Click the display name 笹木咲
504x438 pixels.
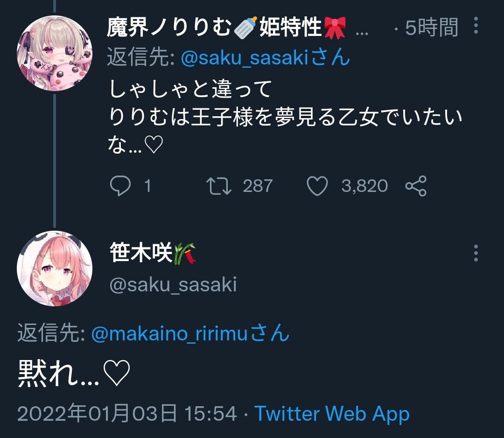pos(153,253)
